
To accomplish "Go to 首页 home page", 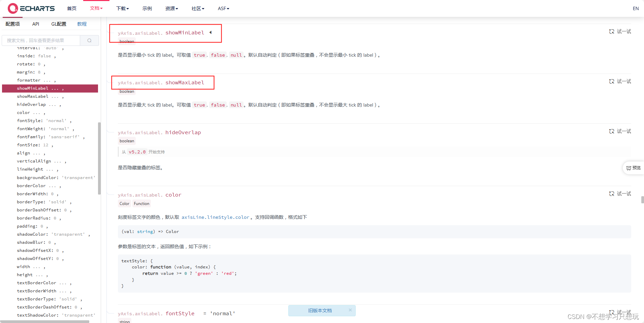I will coord(72,8).
